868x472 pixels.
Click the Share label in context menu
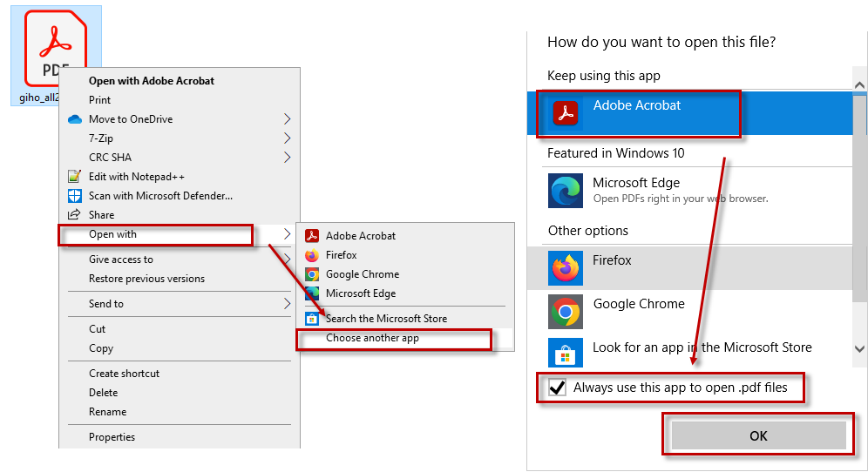[x=101, y=215]
